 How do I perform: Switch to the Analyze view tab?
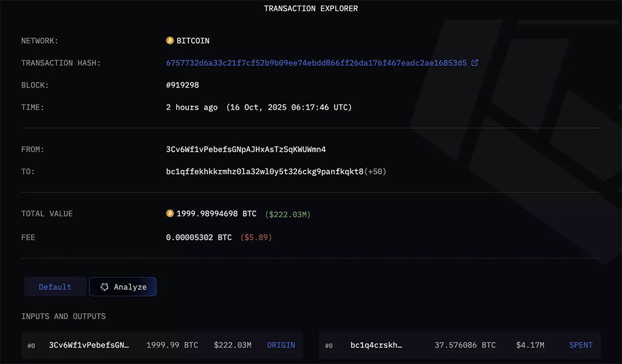click(x=123, y=287)
